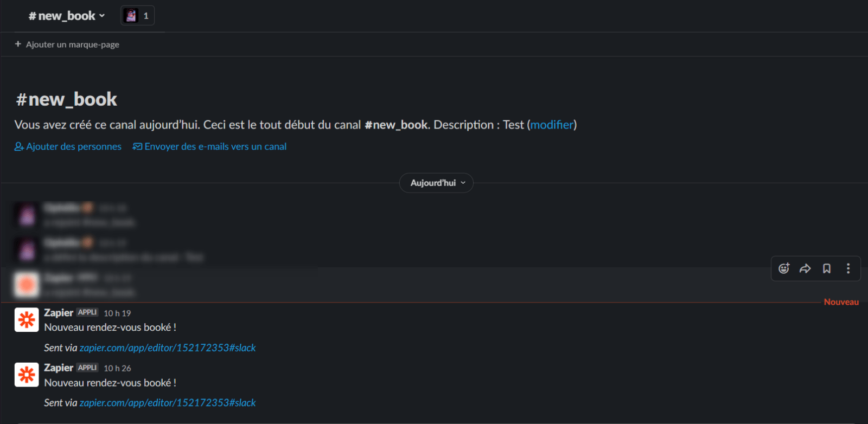Image resolution: width=868 pixels, height=424 pixels.
Task: Click the add emoji reaction icon
Action: coord(784,268)
